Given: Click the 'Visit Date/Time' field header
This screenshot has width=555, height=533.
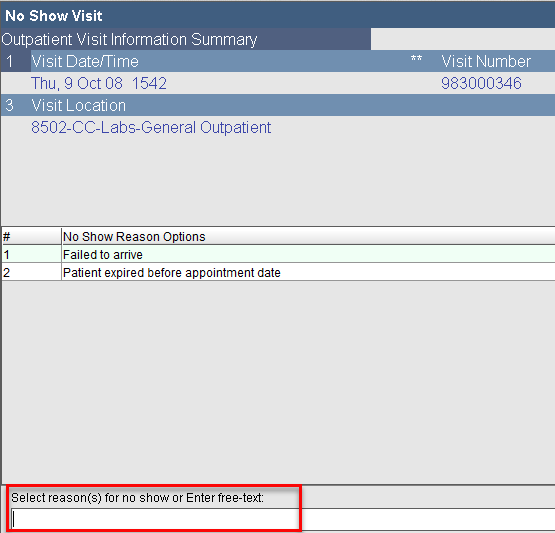Looking at the screenshot, I should pos(85,61).
